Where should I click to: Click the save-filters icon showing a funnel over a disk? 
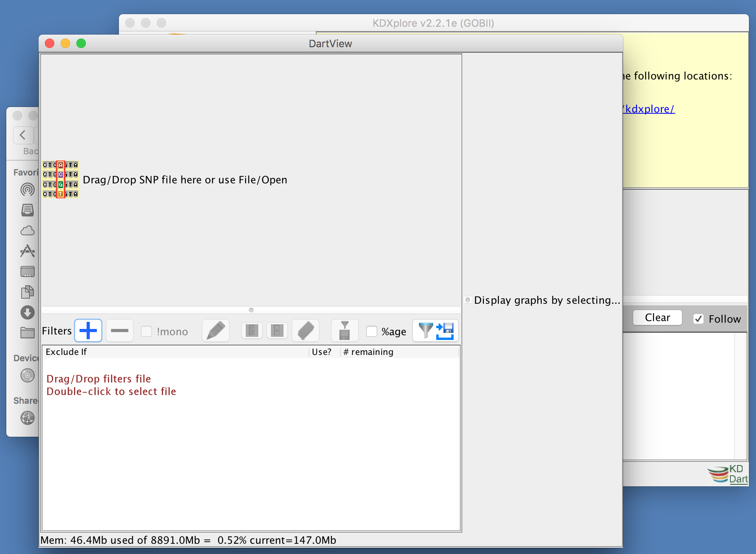point(345,331)
